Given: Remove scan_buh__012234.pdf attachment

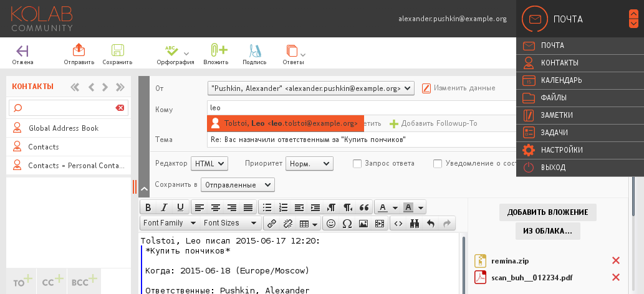Looking at the screenshot, I should point(616,278).
